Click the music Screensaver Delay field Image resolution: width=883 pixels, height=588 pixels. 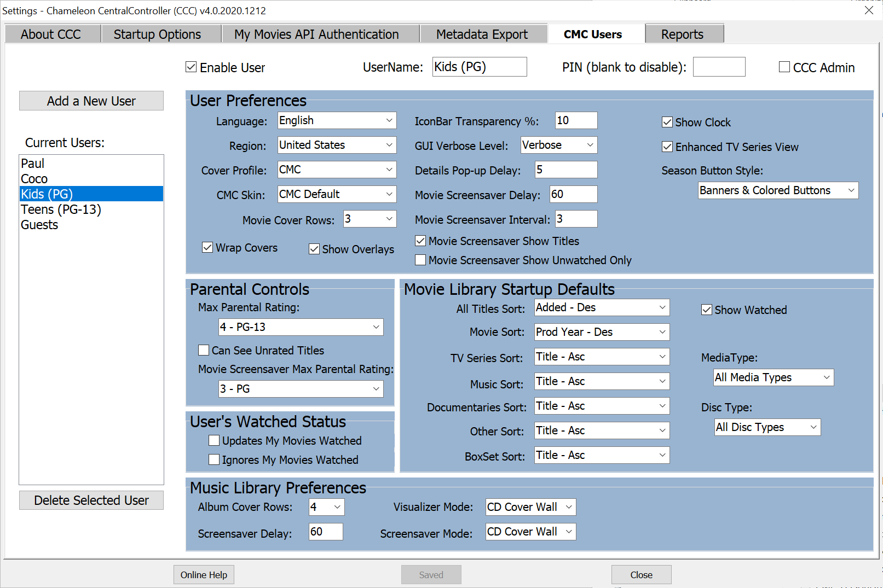click(326, 532)
